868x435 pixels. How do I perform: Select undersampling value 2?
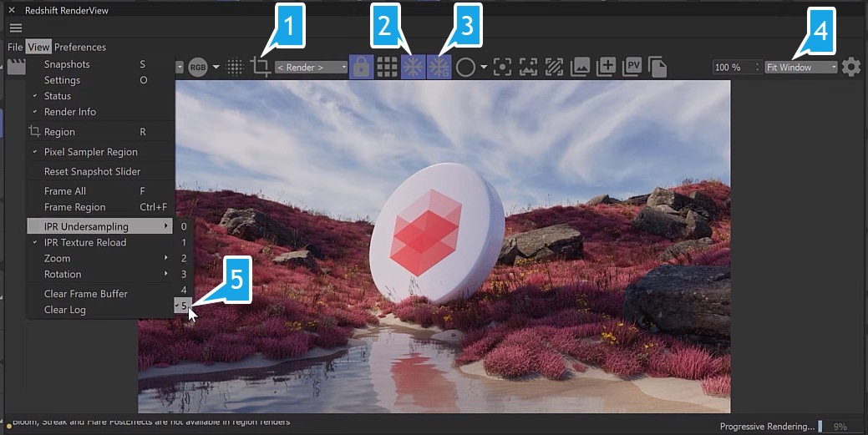[184, 259]
